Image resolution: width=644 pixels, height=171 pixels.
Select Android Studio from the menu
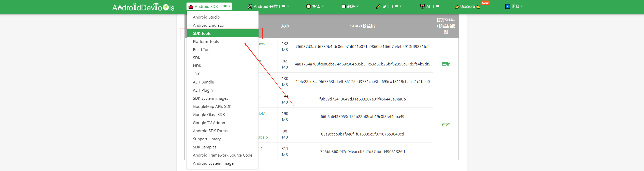coord(223,17)
